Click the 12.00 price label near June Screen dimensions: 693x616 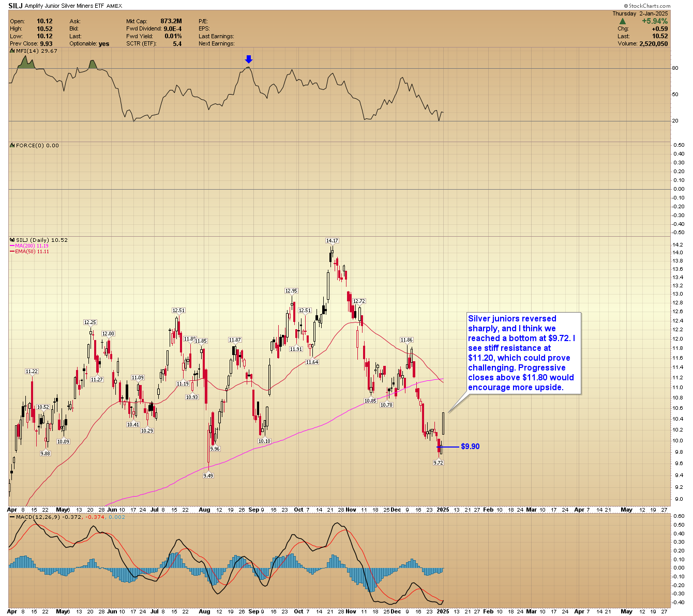[108, 334]
